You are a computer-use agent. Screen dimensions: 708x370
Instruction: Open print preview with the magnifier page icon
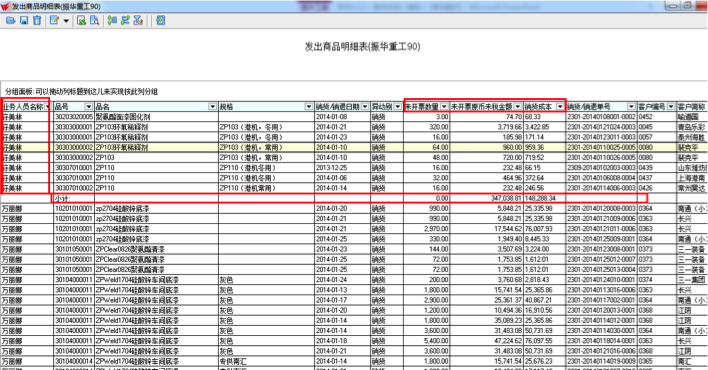[94, 20]
